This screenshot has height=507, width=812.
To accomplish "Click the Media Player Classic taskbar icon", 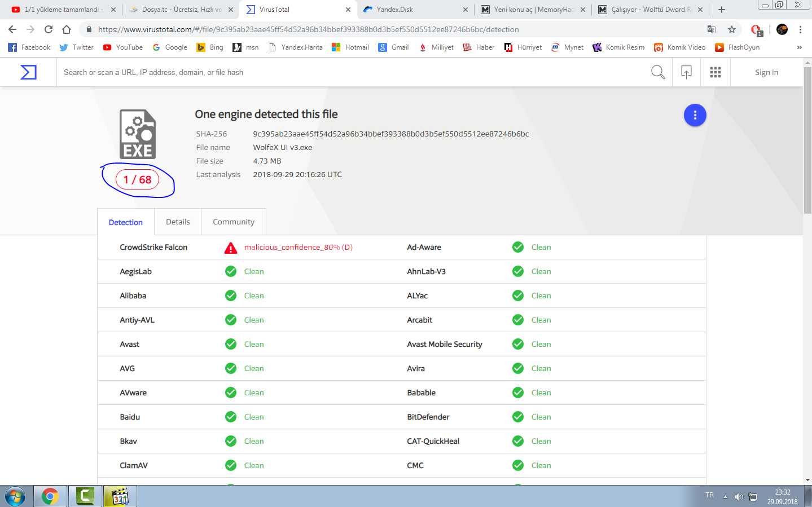I will [120, 496].
